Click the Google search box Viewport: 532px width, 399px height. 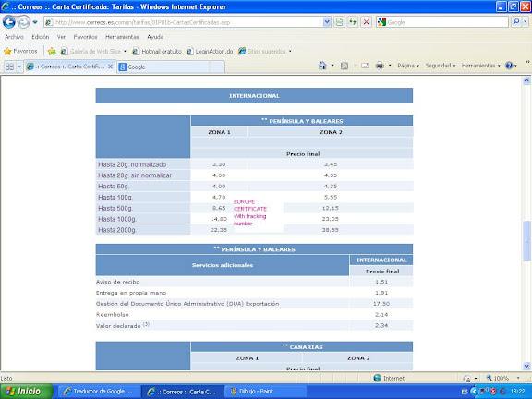[442, 22]
